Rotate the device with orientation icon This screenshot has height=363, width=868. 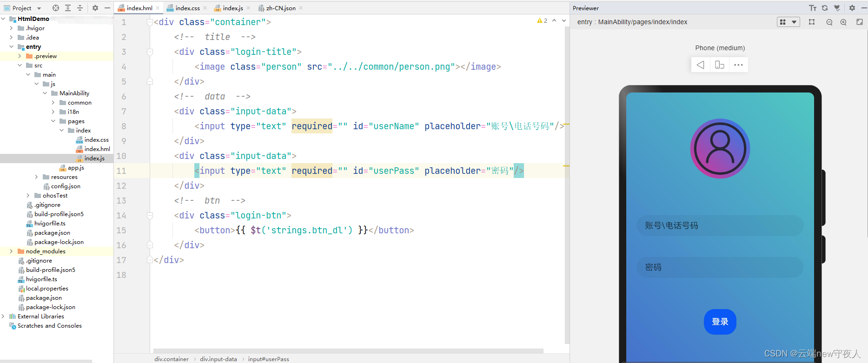pyautogui.click(x=720, y=65)
